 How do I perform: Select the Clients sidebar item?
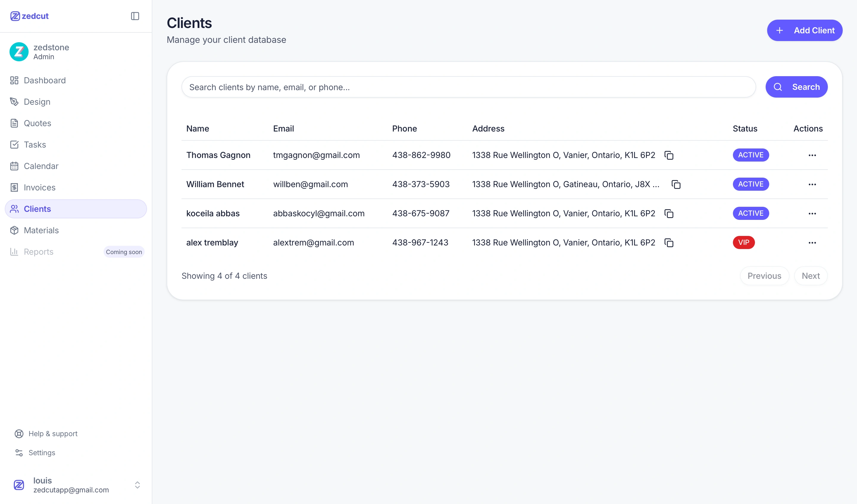tap(76, 209)
